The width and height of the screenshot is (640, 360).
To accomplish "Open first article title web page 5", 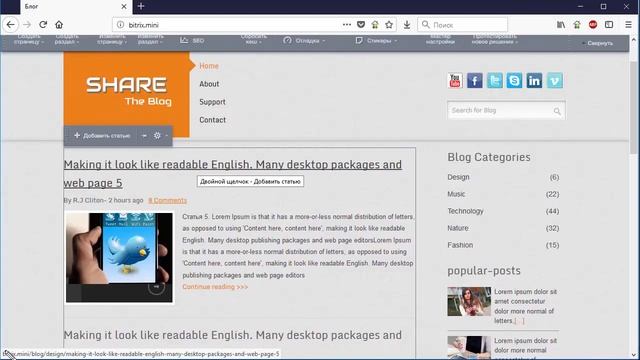I will click(233, 174).
